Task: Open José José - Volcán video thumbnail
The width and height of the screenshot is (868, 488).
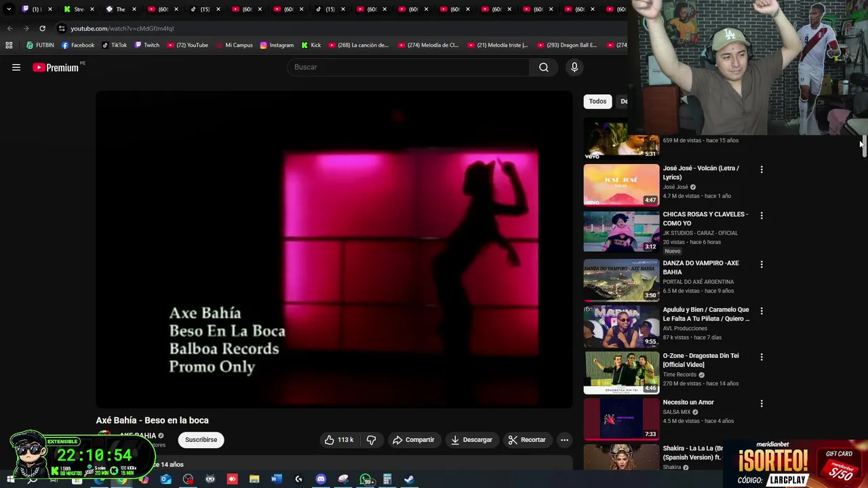Action: pos(621,184)
